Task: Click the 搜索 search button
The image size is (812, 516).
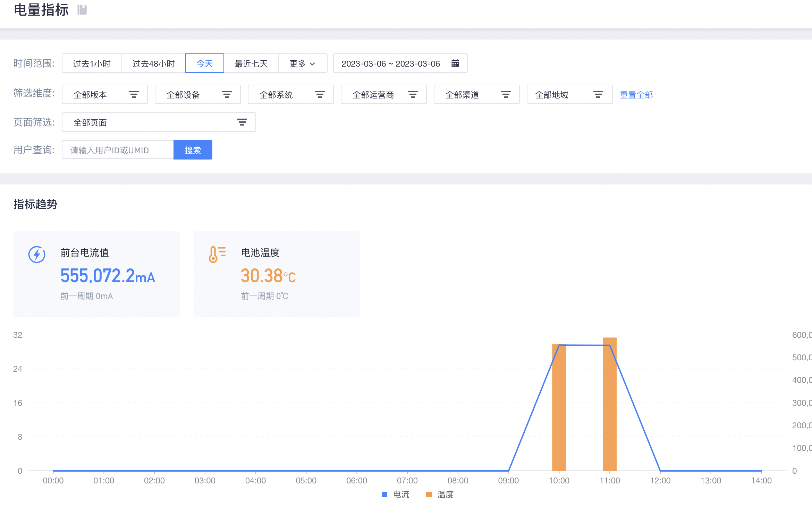Action: coord(193,150)
